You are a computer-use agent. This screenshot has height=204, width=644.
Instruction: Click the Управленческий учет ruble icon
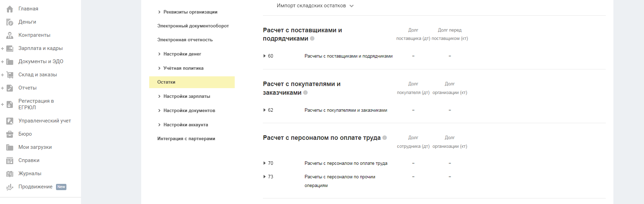(10, 121)
